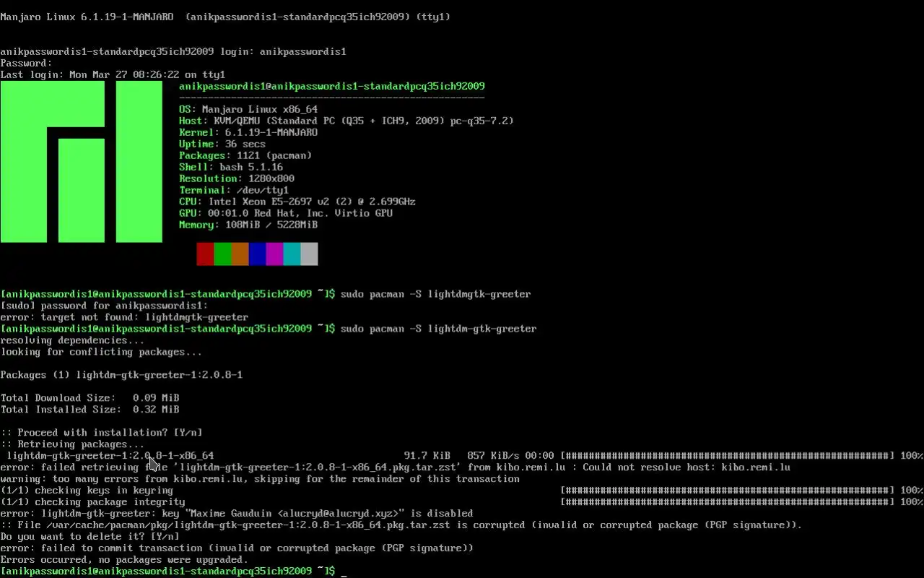Click the 'checking package integrity' progress bar
The width and height of the screenshot is (924, 578).
(x=728, y=502)
